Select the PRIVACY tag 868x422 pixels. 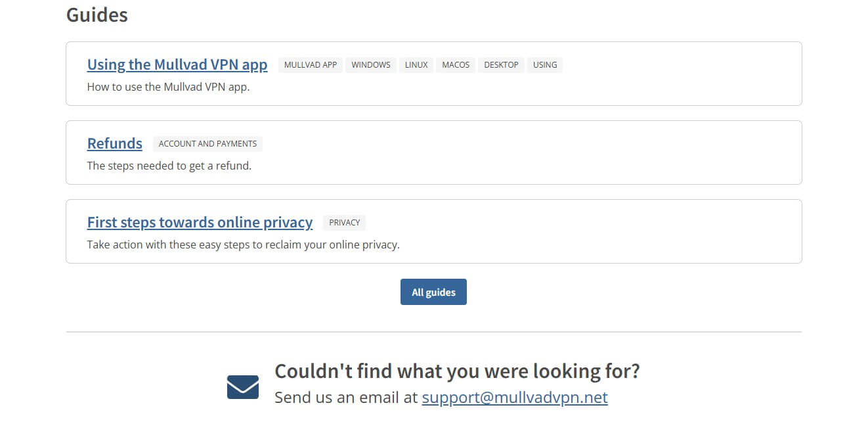pyautogui.click(x=344, y=223)
